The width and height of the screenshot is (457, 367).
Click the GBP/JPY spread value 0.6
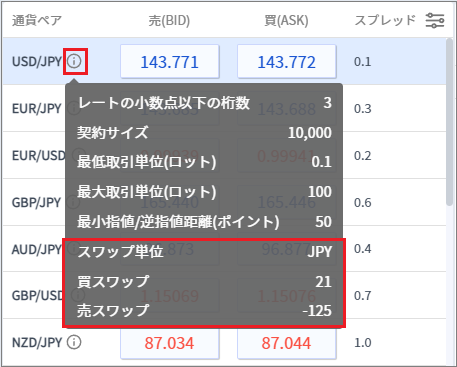(x=363, y=203)
